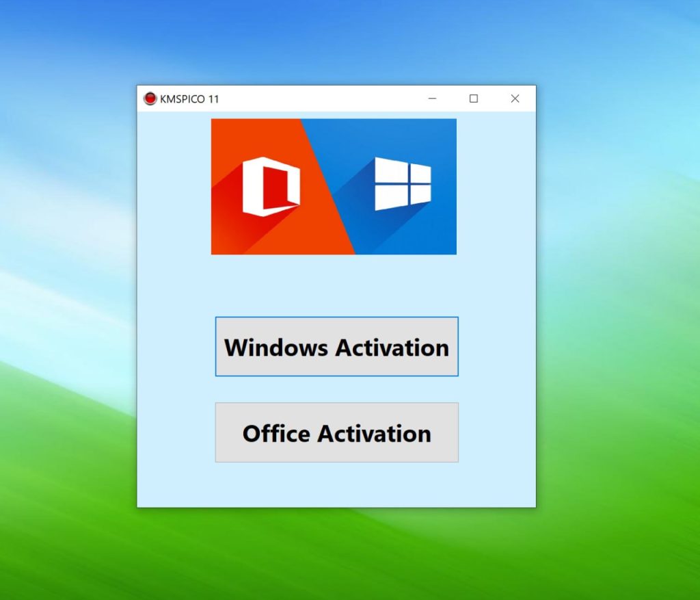The width and height of the screenshot is (700, 600).
Task: Click the Office and Windows banner image
Action: (334, 187)
